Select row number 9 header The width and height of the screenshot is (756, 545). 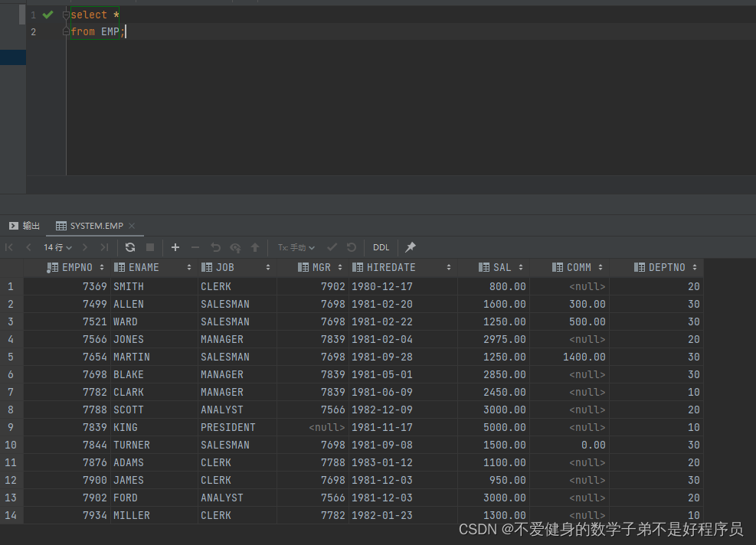click(11, 427)
